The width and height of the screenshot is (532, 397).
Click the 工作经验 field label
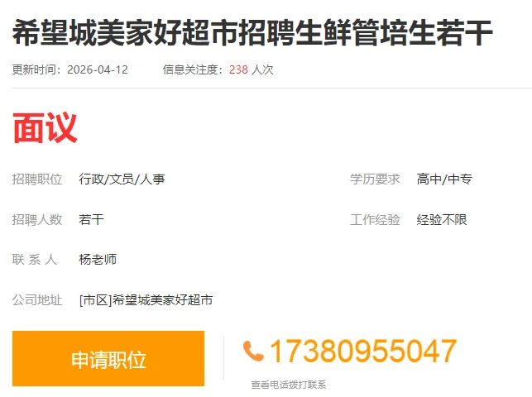(376, 220)
